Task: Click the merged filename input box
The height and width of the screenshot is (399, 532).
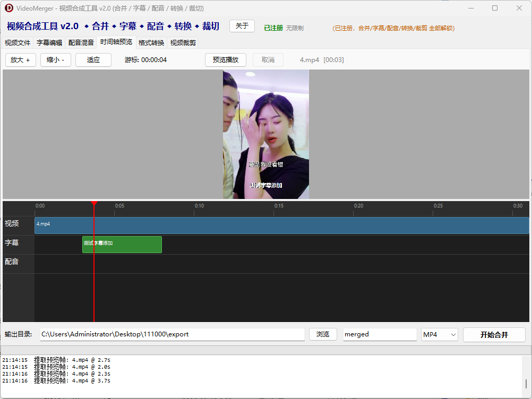Action: [x=380, y=334]
